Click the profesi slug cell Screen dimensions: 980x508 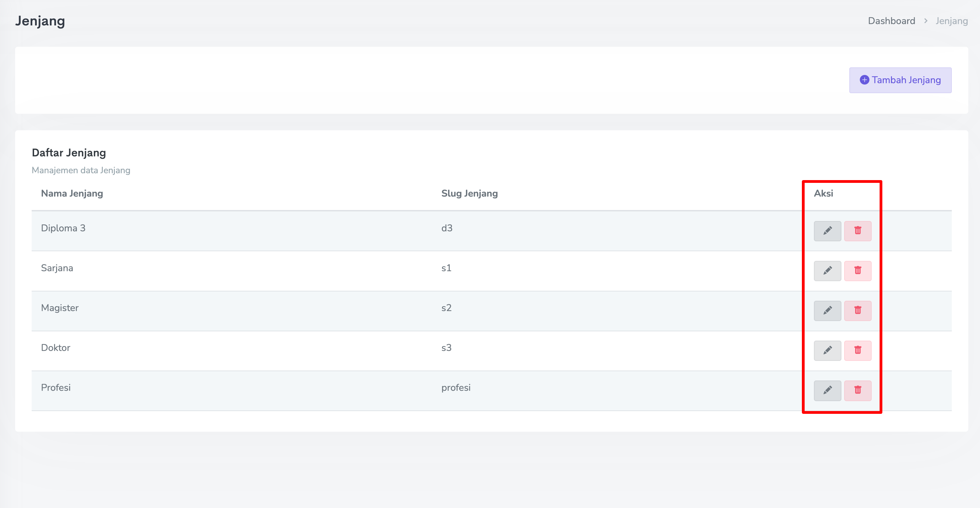(x=456, y=387)
